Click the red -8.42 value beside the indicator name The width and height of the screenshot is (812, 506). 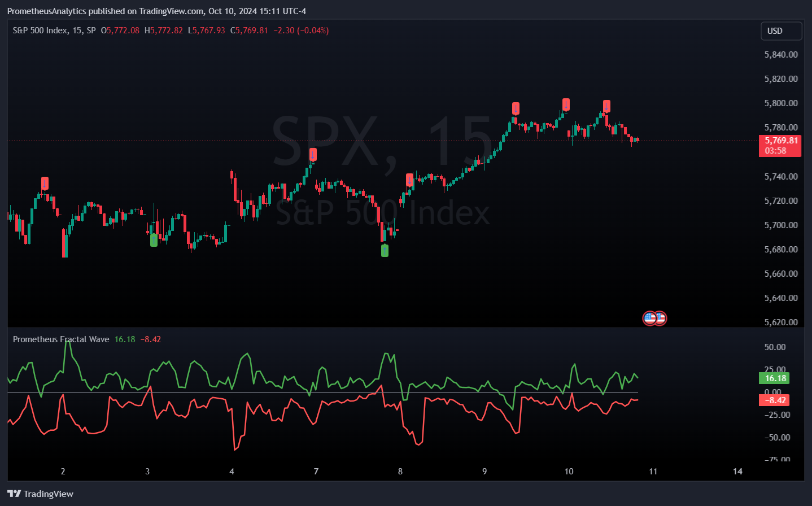(151, 339)
